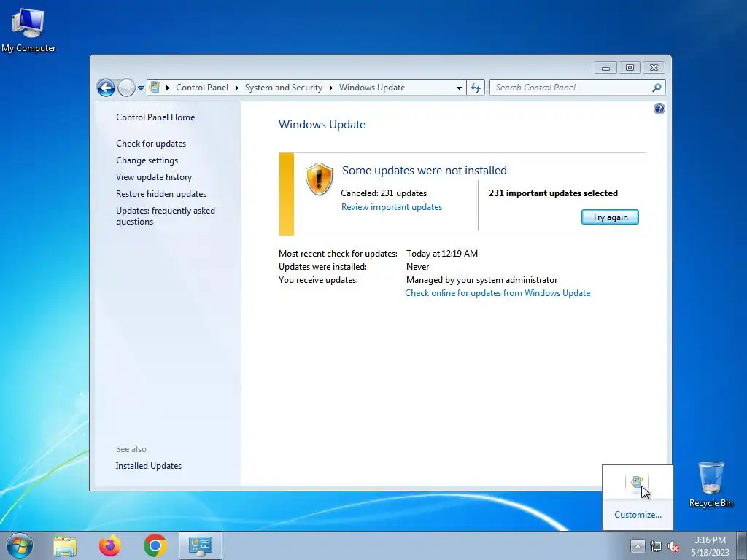Launch Google Chrome from taskbar
The image size is (747, 560).
point(155,545)
